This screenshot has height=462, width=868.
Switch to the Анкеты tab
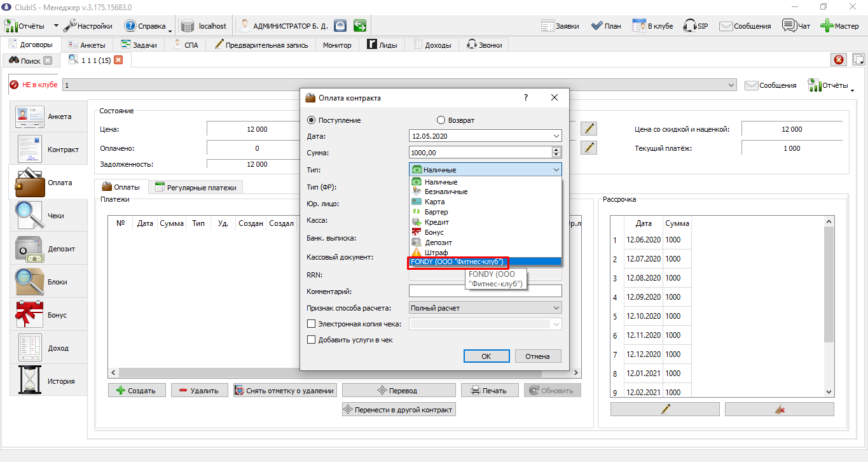click(87, 45)
